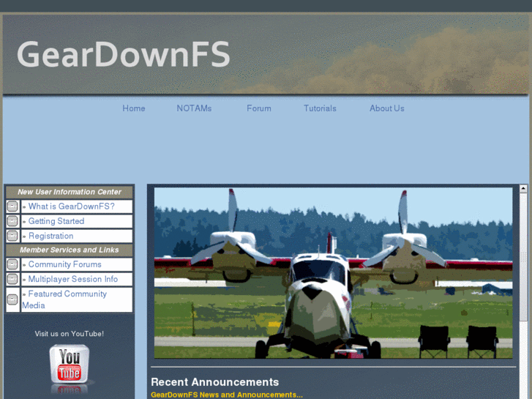Click GearDownFS News and Announcements text
Screen dimensions: 532x399
coord(227,395)
